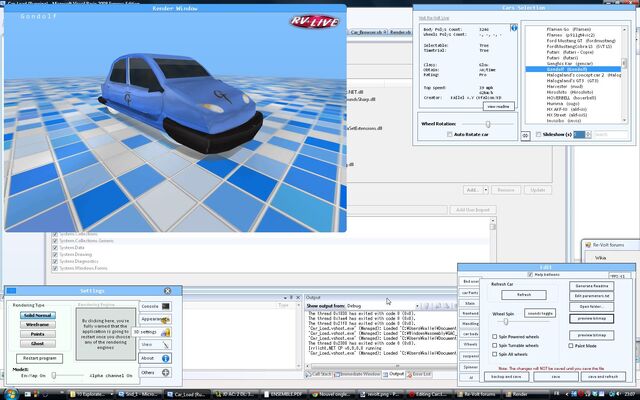The image size is (640, 400).
Task: Click the blue icon in Settings title bar
Action: [x=11, y=291]
